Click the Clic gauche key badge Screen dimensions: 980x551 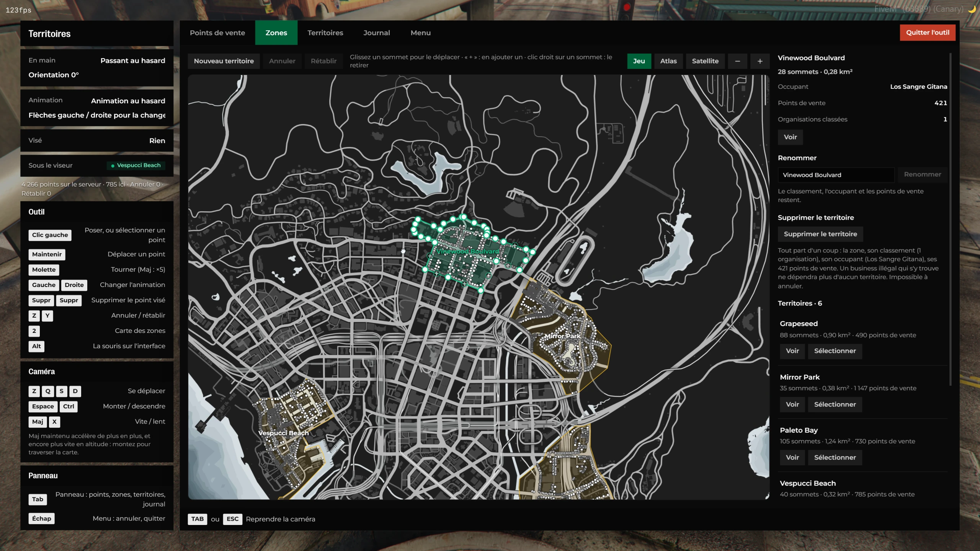coord(50,235)
